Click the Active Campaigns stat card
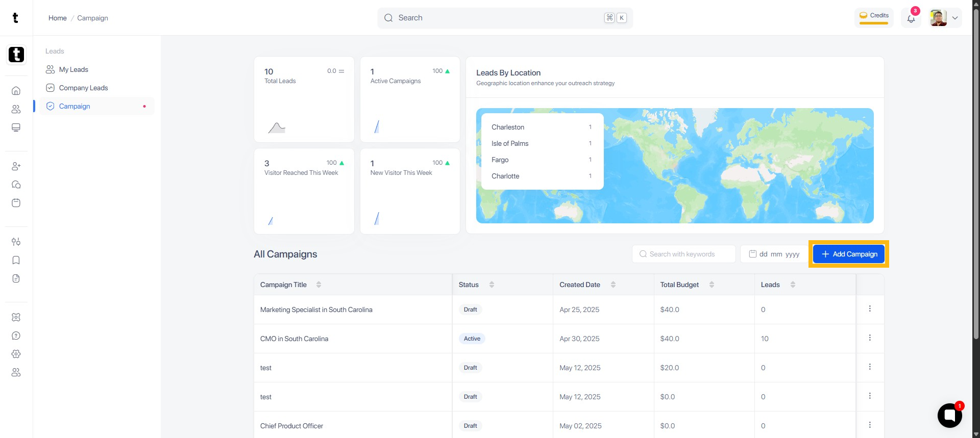980x438 pixels. 410,99
